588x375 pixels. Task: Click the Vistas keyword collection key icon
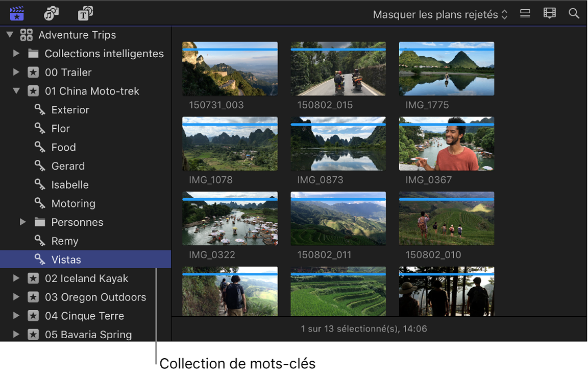pos(39,259)
